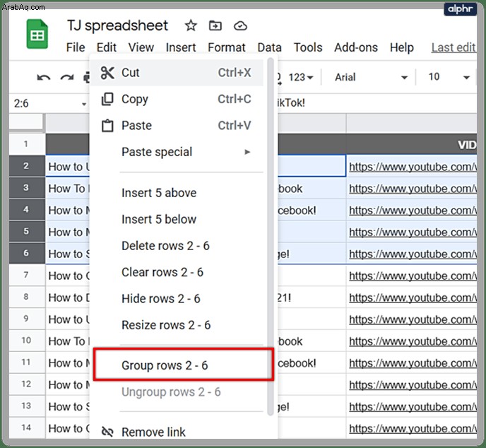Click the Paste clipboard icon
Screen dimensions: 486x448
pyautogui.click(x=107, y=126)
